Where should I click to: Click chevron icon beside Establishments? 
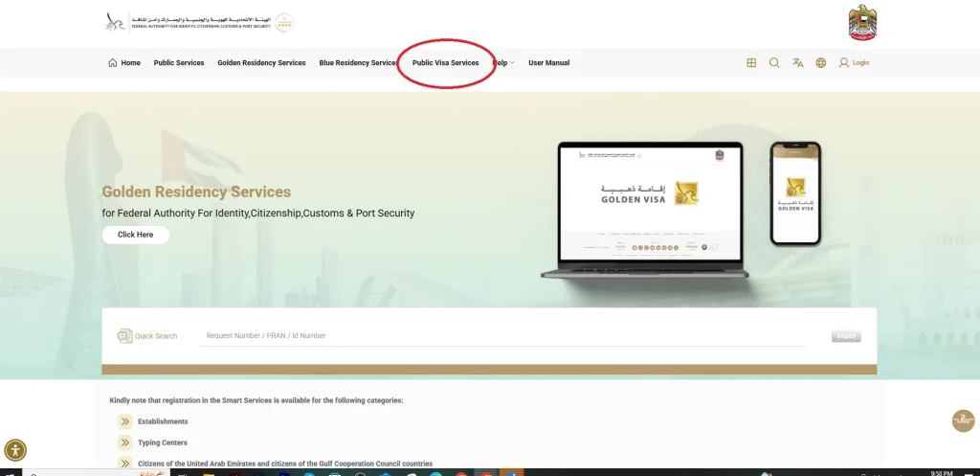[125, 421]
